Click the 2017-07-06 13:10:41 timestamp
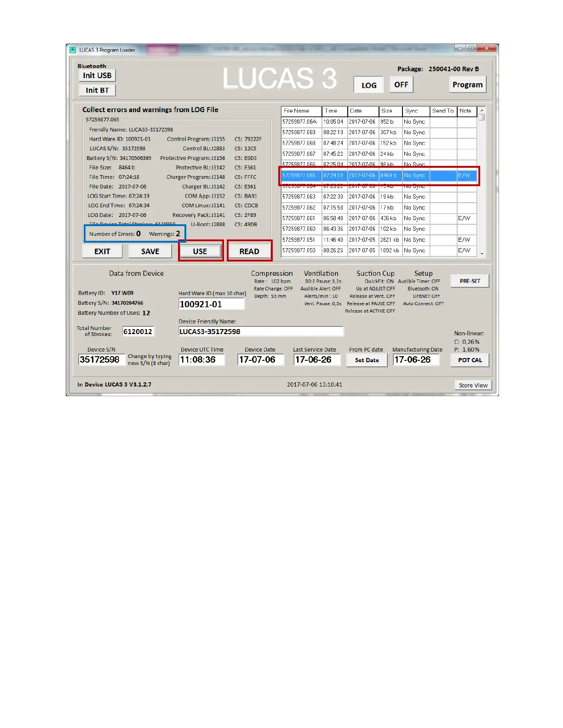This screenshot has height=728, width=563. click(x=315, y=385)
